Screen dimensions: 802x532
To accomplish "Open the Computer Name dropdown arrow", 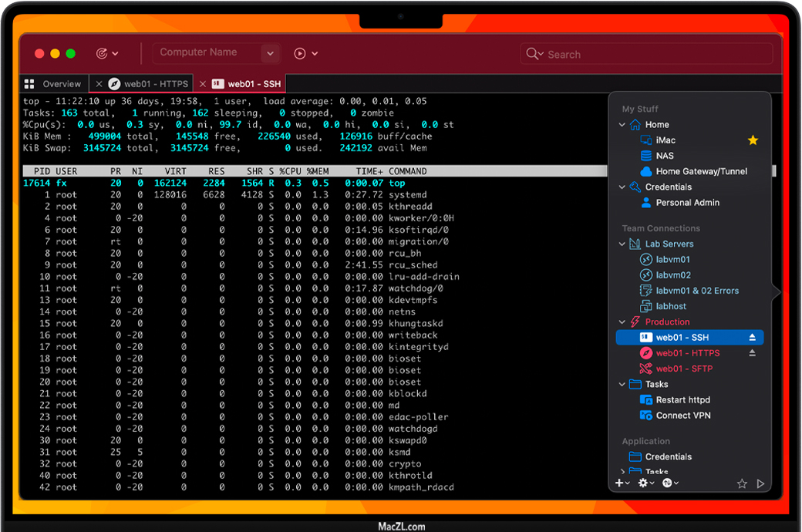I will click(269, 53).
